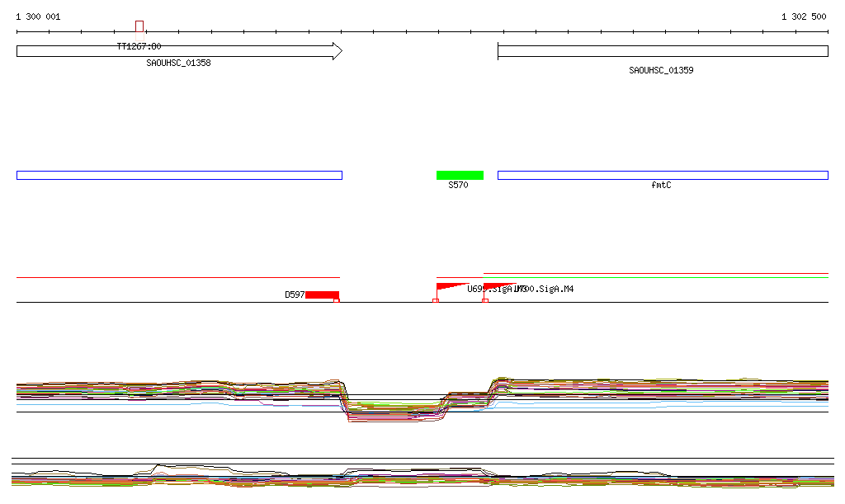This screenshot has width=845, height=504.
Task: Click the small red square below U699 flag
Action: pyautogui.click(x=436, y=300)
